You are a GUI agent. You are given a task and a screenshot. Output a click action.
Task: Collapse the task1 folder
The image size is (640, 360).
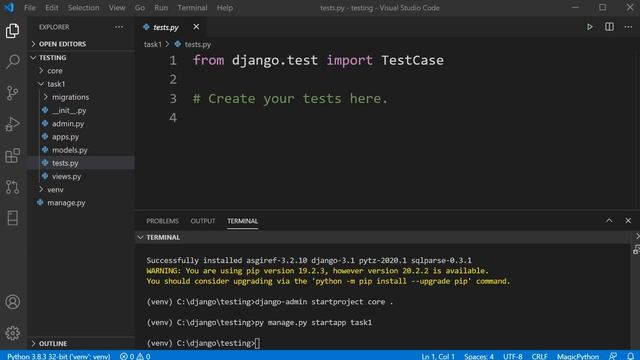point(56,84)
